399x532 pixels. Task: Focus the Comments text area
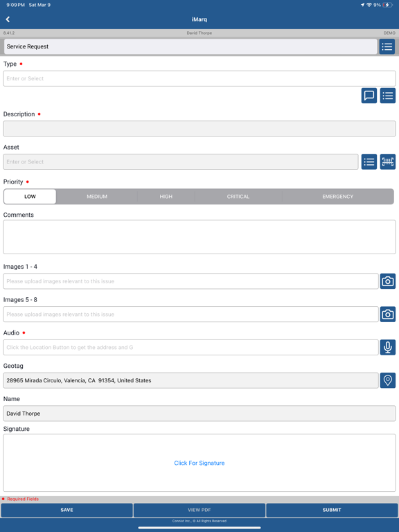[199, 237]
